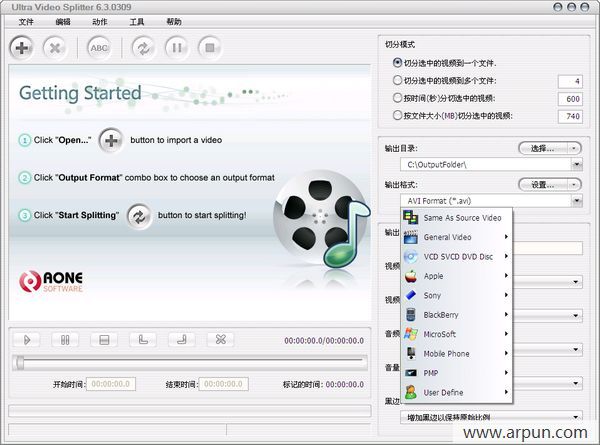This screenshot has height=445, width=600.
Task: Click the file size field showing 740
Action: click(570, 116)
